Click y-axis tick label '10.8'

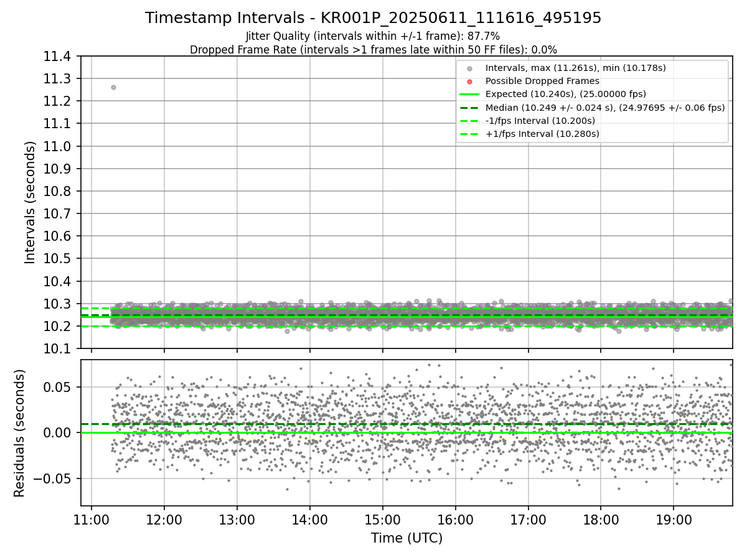pyautogui.click(x=59, y=192)
